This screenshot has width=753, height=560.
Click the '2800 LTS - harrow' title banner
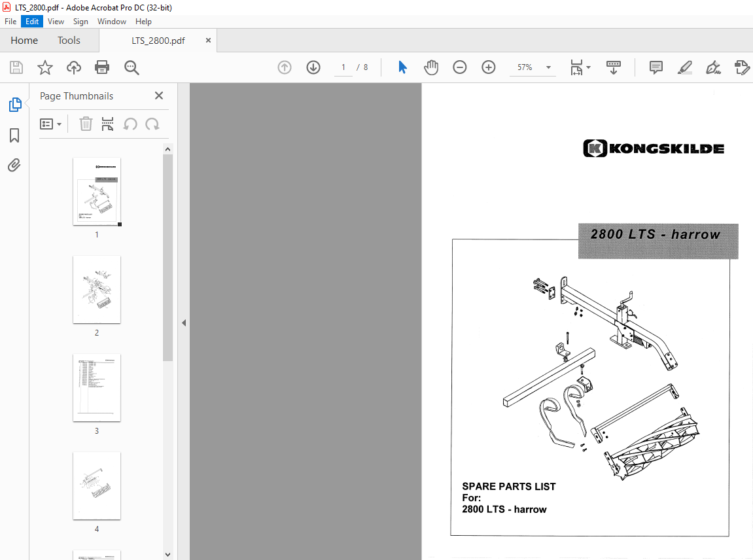coord(658,241)
